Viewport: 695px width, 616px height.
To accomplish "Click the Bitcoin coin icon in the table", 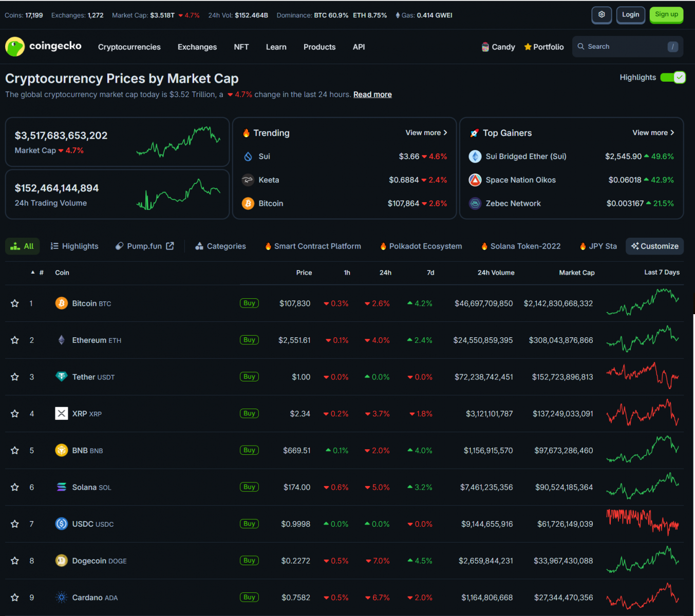I will click(x=62, y=303).
